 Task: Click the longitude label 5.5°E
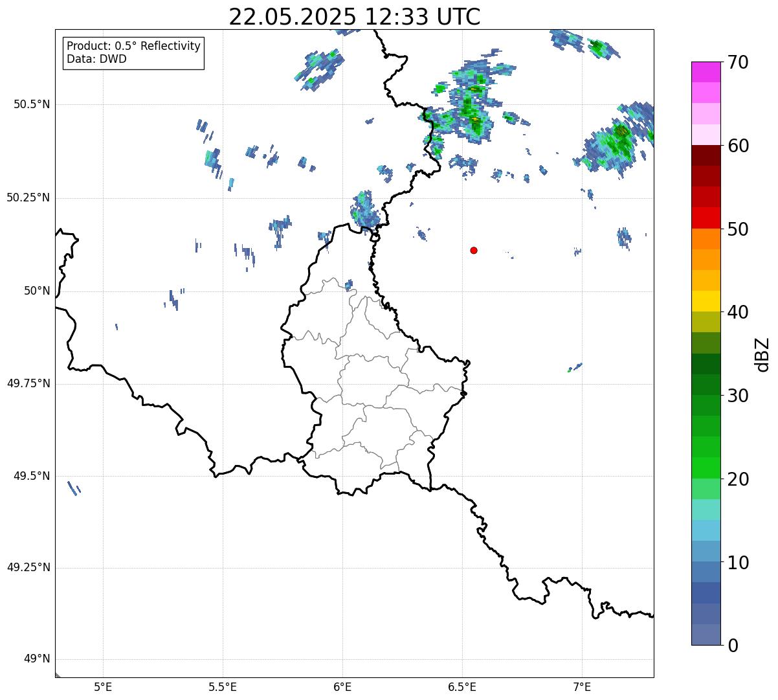[223, 687]
